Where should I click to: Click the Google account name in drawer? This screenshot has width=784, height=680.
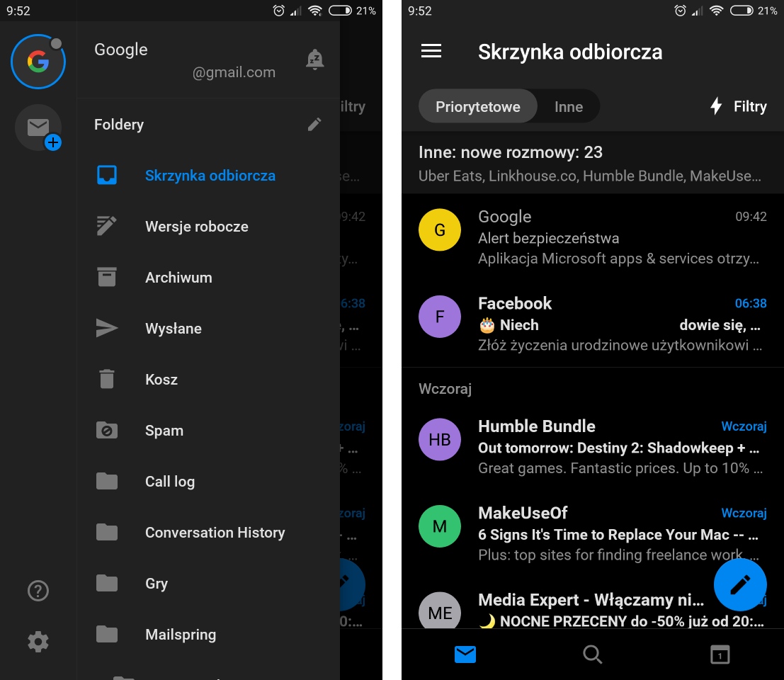(x=121, y=49)
